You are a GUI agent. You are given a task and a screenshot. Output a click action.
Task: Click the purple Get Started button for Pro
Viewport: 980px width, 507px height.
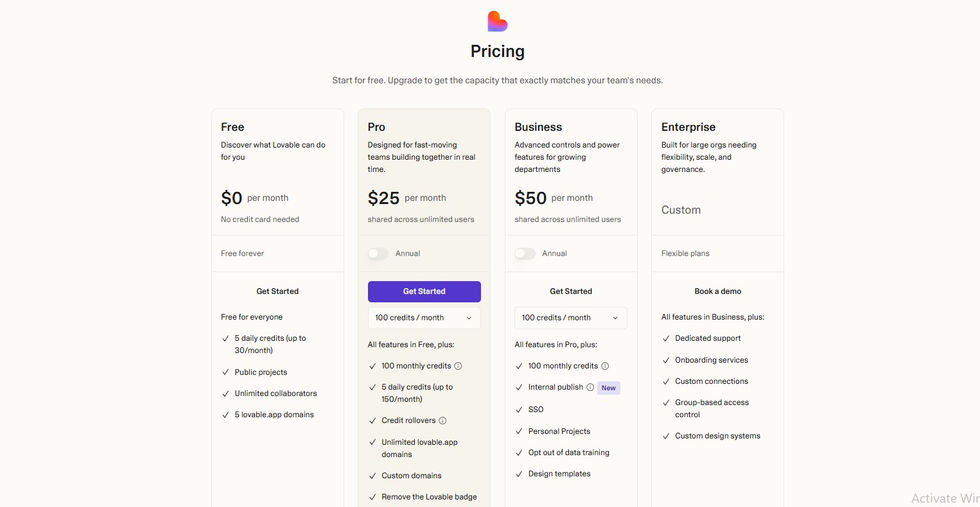pos(424,291)
